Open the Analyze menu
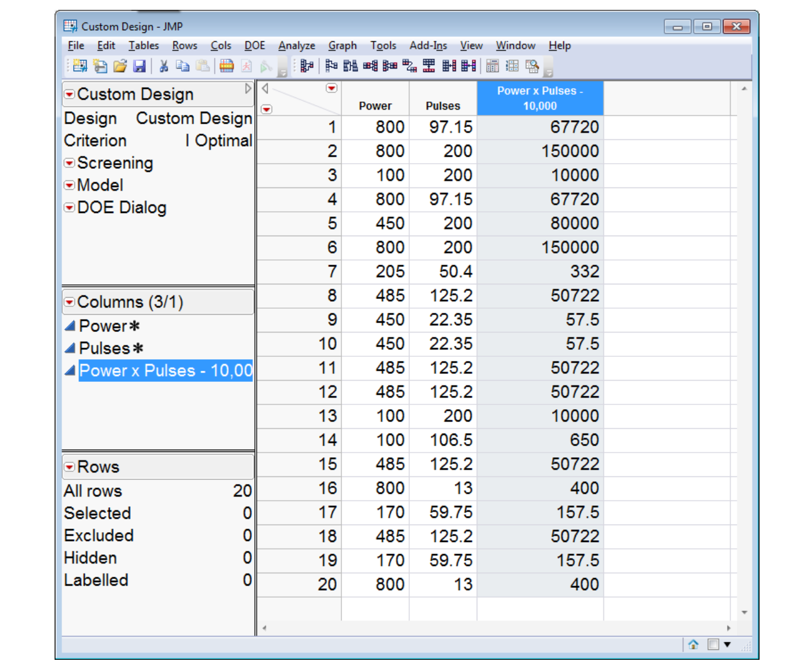 [296, 46]
